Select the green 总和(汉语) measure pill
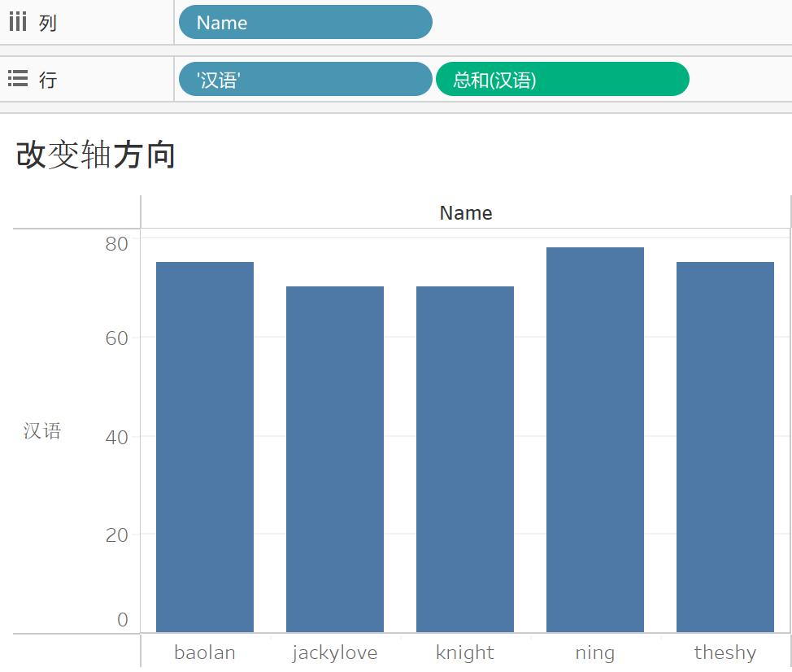792x672 pixels. pyautogui.click(x=563, y=79)
